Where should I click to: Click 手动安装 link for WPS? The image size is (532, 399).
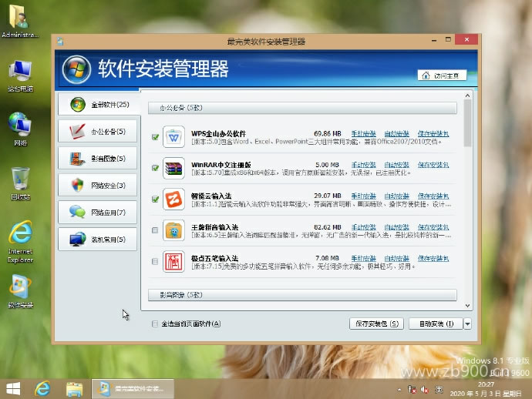(363, 133)
